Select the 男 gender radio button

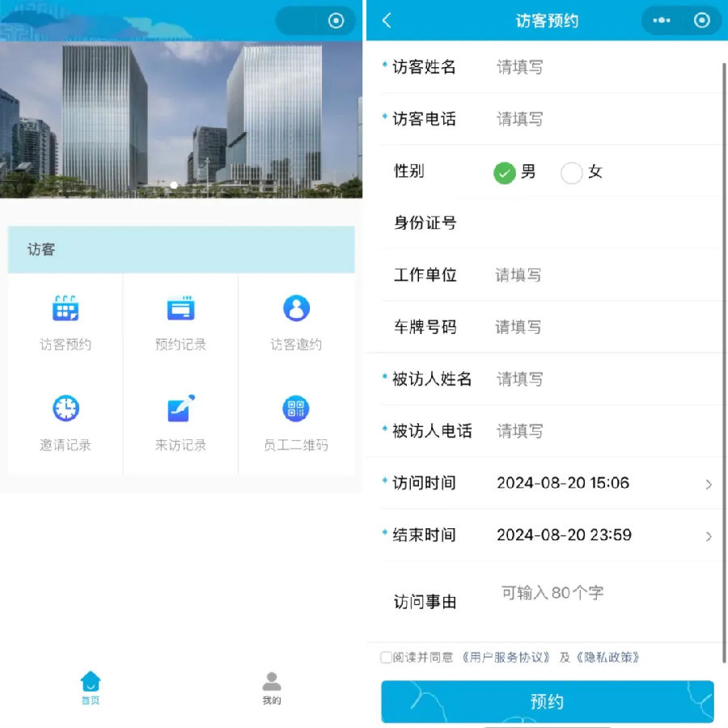click(x=505, y=172)
